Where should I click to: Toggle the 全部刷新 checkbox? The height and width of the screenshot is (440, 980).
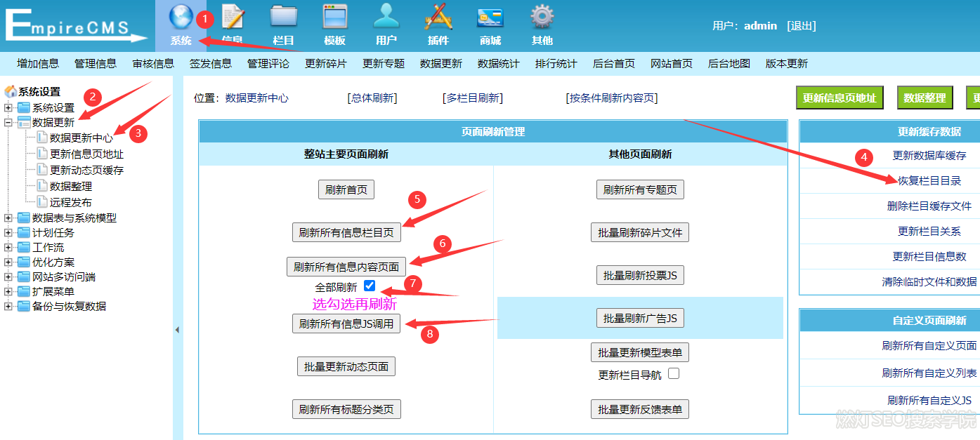tap(370, 286)
